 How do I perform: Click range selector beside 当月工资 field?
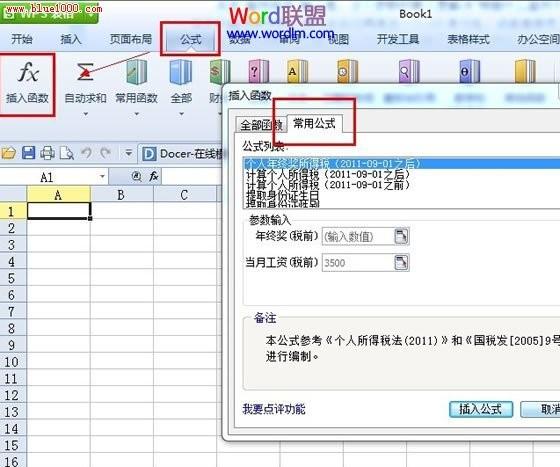pyautogui.click(x=401, y=263)
